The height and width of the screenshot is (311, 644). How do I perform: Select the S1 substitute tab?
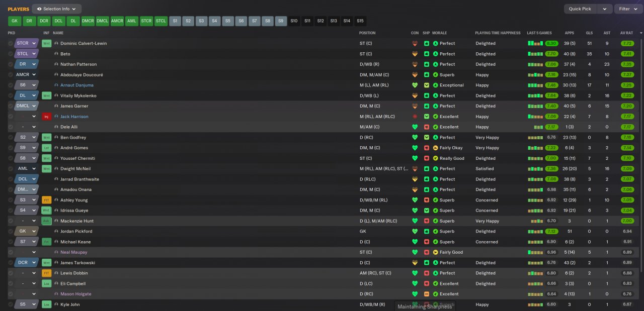click(x=175, y=21)
